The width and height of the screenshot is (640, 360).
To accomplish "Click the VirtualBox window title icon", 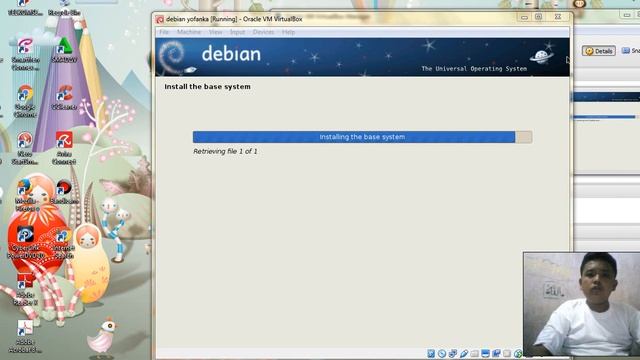I will coord(160,19).
